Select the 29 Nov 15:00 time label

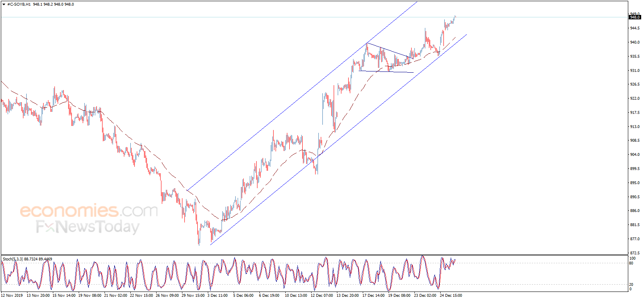click(x=193, y=296)
